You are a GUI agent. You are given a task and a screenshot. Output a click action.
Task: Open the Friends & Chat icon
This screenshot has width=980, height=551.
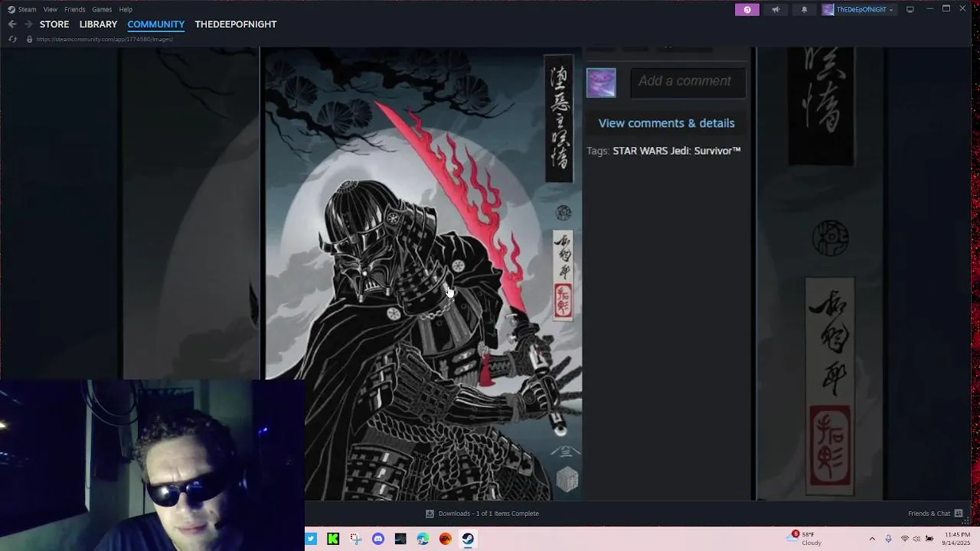[959, 514]
